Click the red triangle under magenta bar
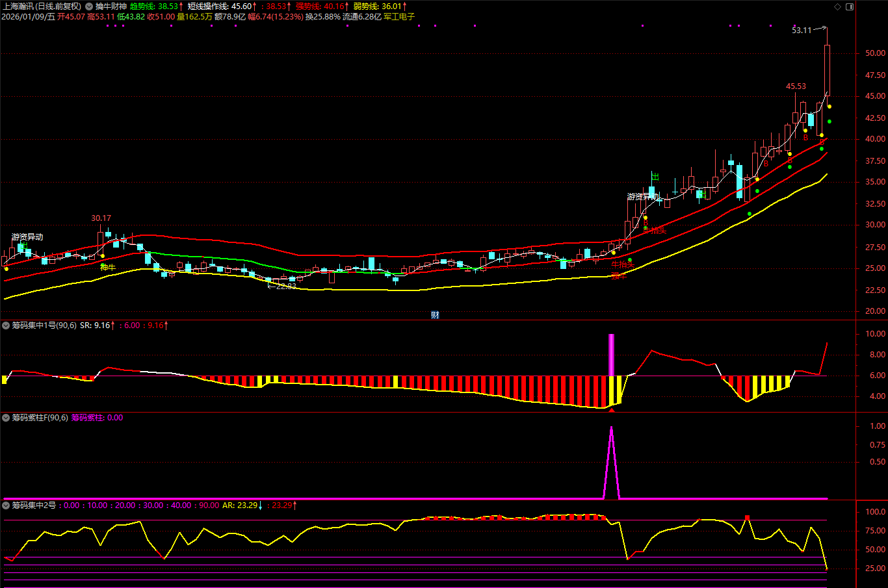Viewport: 888px width, 588px height. (611, 409)
